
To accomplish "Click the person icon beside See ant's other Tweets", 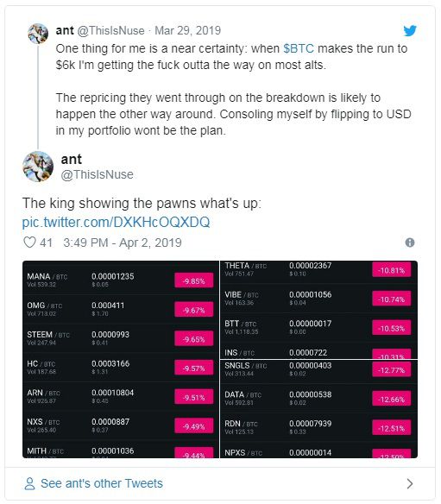I will click(x=29, y=483).
